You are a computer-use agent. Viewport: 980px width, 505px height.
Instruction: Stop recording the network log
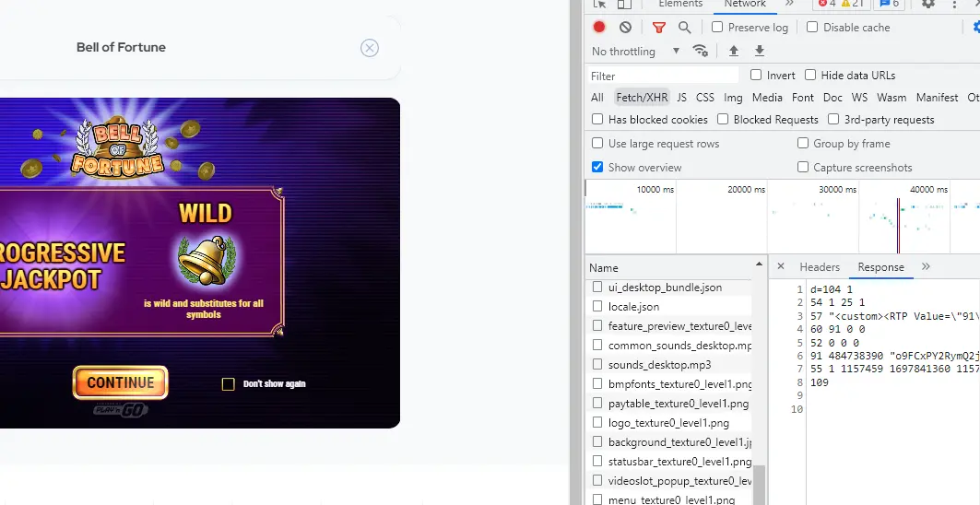tap(598, 27)
